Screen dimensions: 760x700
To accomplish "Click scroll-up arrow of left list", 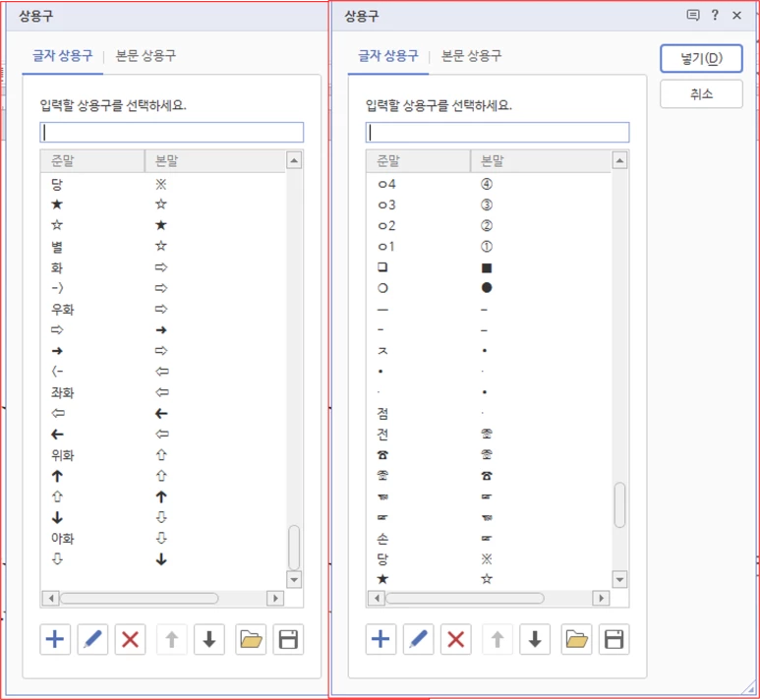I will (x=294, y=160).
